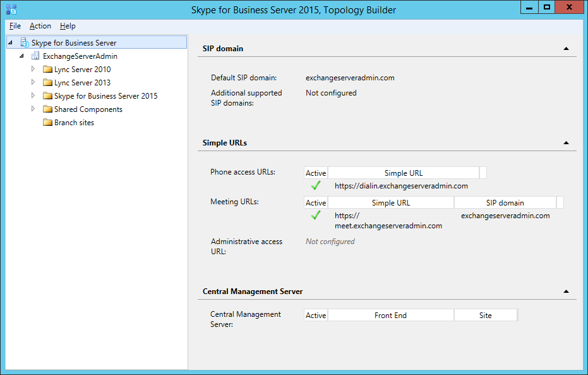The height and width of the screenshot is (375, 588).
Task: Click the Active column header for Meeting URLs
Action: pyautogui.click(x=316, y=202)
